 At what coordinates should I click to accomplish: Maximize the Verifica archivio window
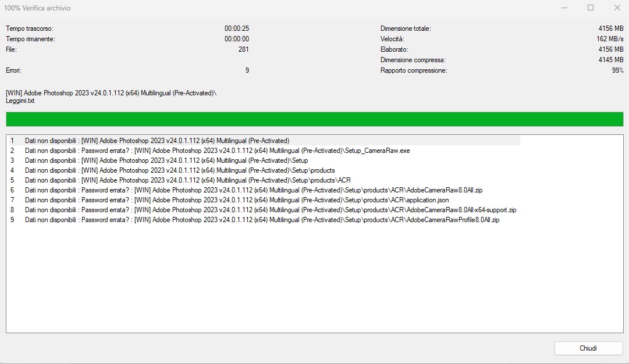click(591, 8)
